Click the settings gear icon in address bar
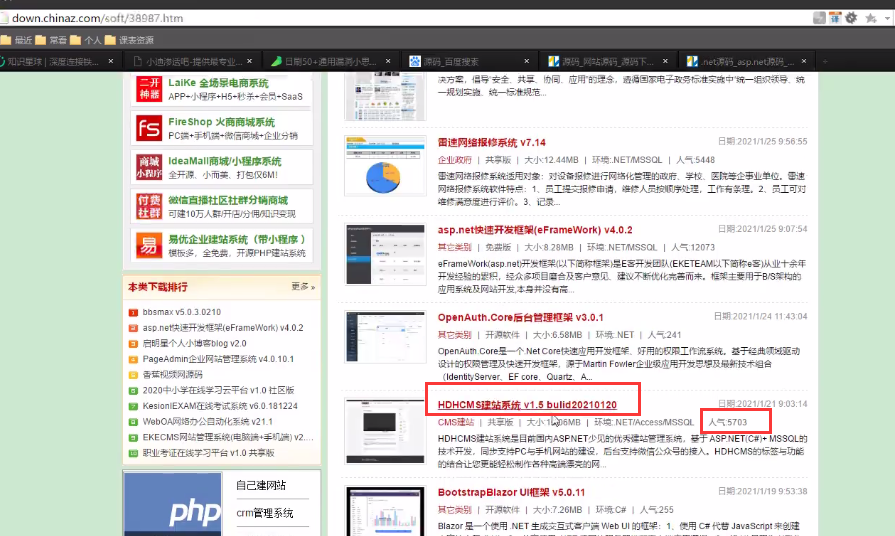The width and height of the screenshot is (895, 536). [851, 17]
